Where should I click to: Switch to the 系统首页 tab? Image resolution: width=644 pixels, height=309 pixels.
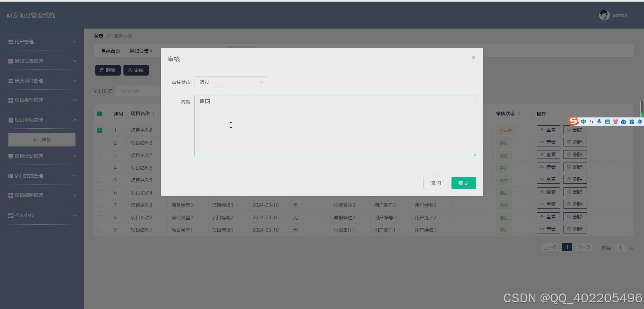(x=110, y=51)
